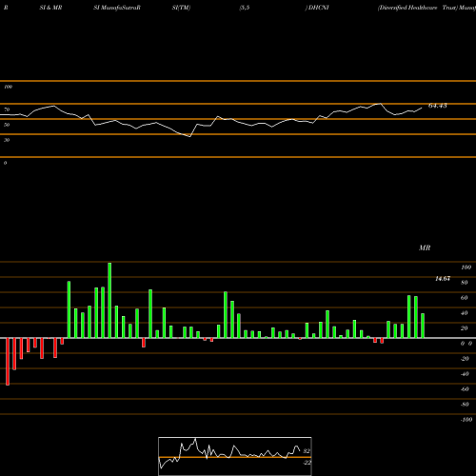
Task: Click the 'SI MunafaSutraR' header text
Action: click(117, 8)
